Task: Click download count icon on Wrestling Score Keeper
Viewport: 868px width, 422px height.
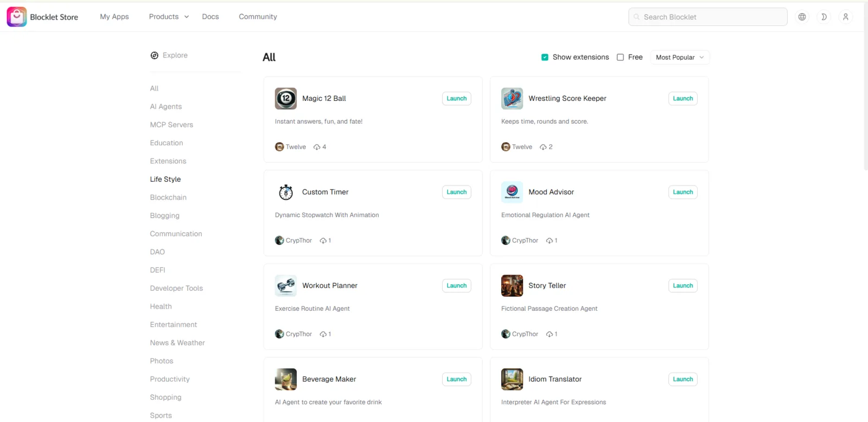Action: click(x=543, y=147)
